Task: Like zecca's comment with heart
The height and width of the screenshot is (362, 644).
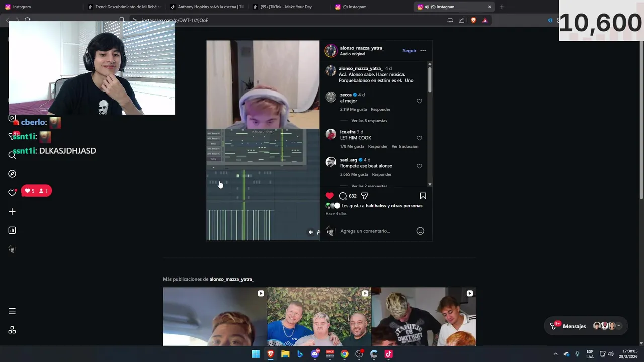Action: (419, 101)
